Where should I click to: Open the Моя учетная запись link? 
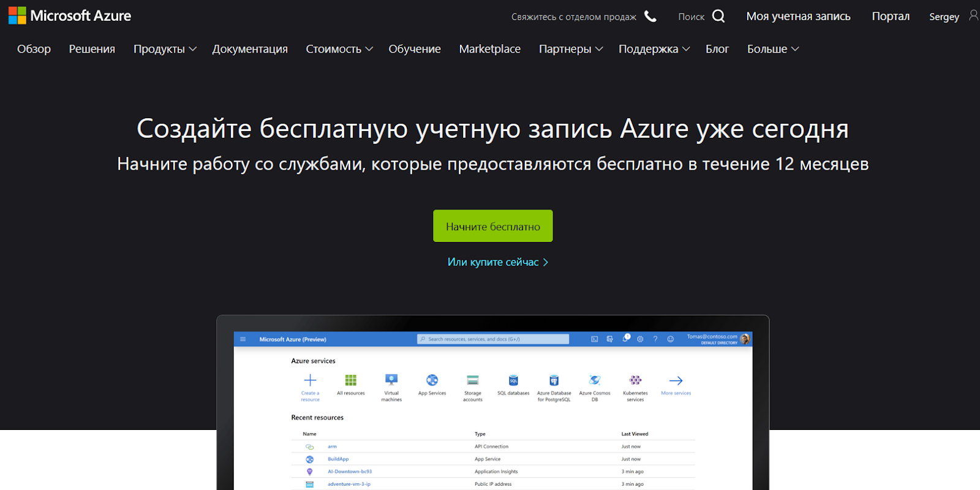798,17
